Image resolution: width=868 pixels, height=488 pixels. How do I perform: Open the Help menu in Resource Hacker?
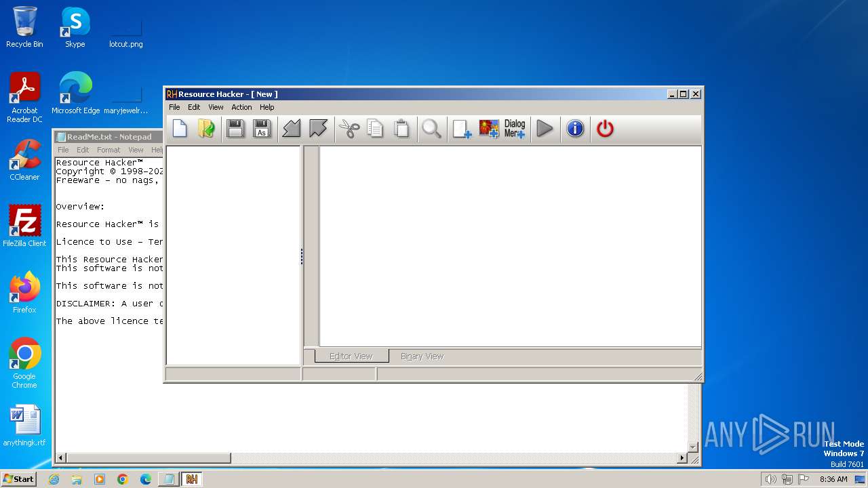(267, 107)
